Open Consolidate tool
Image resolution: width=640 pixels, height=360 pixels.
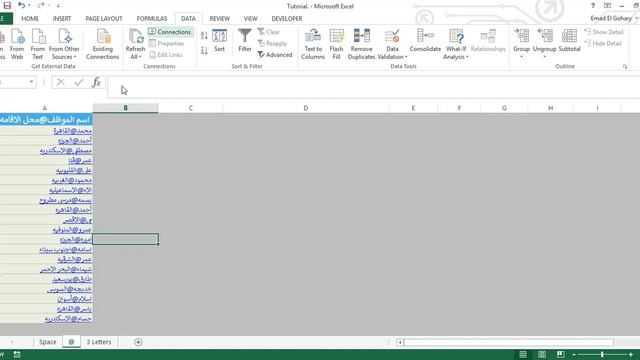click(x=425, y=40)
